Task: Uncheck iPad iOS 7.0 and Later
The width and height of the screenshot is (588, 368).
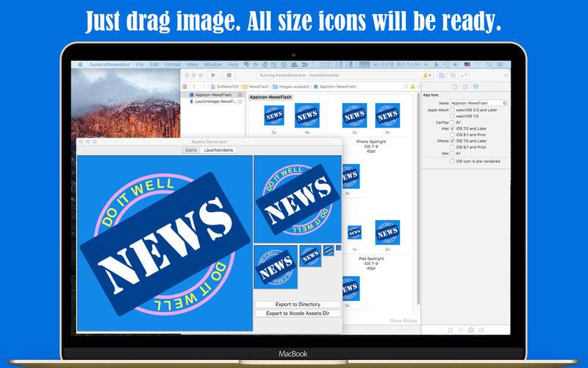Action: pyautogui.click(x=452, y=128)
